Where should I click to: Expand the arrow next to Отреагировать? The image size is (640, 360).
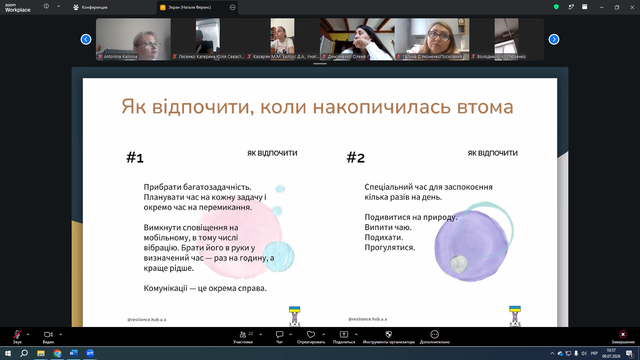[x=324, y=334]
